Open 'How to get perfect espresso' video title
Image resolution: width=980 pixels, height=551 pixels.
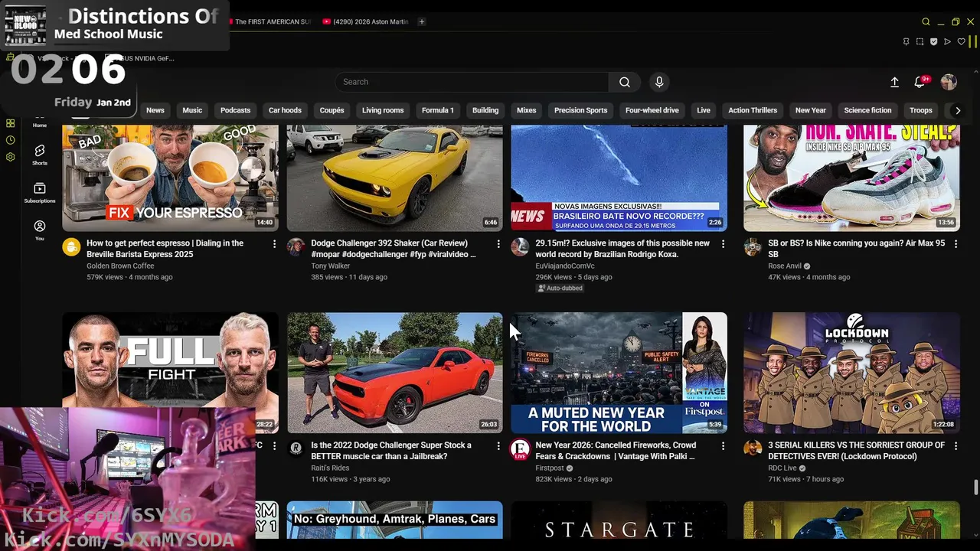point(165,249)
